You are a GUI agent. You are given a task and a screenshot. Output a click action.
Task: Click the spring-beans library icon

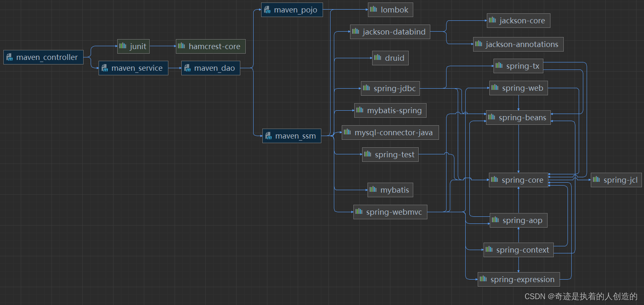[x=491, y=117]
